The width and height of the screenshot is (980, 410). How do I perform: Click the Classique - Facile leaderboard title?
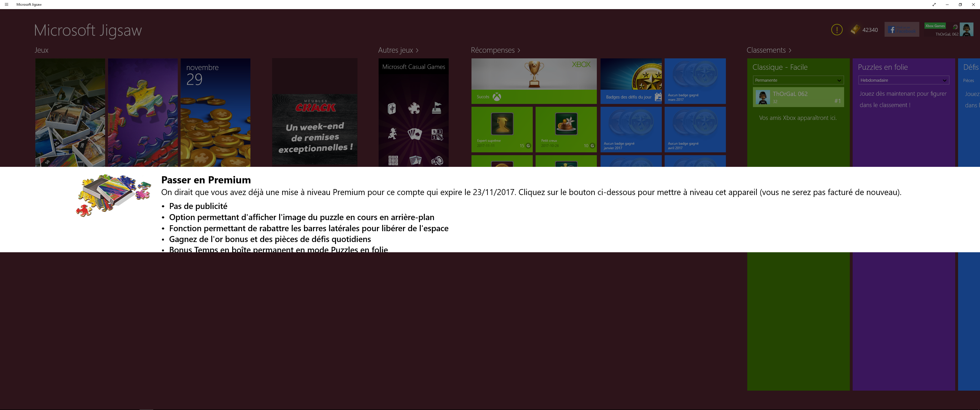pos(779,67)
